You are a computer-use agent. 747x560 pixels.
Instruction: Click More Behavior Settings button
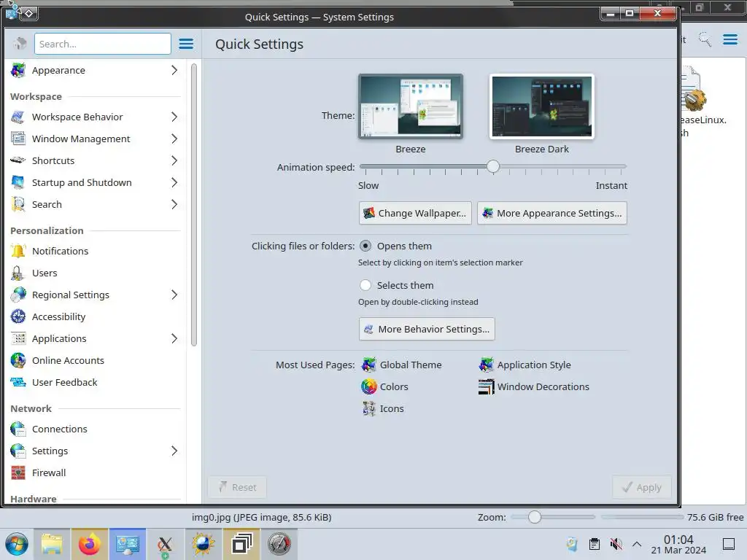[x=427, y=329]
